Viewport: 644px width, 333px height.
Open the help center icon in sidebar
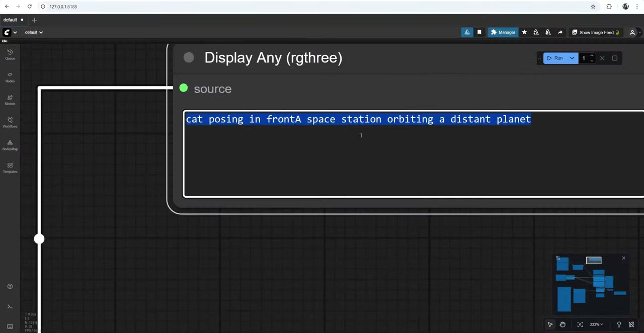point(10,286)
